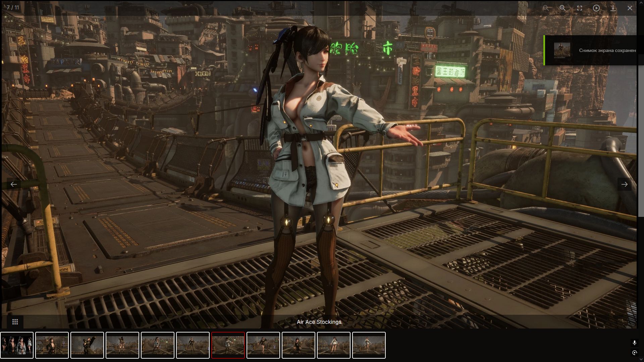Go to the next image arrow
644x362 pixels.
tap(624, 184)
